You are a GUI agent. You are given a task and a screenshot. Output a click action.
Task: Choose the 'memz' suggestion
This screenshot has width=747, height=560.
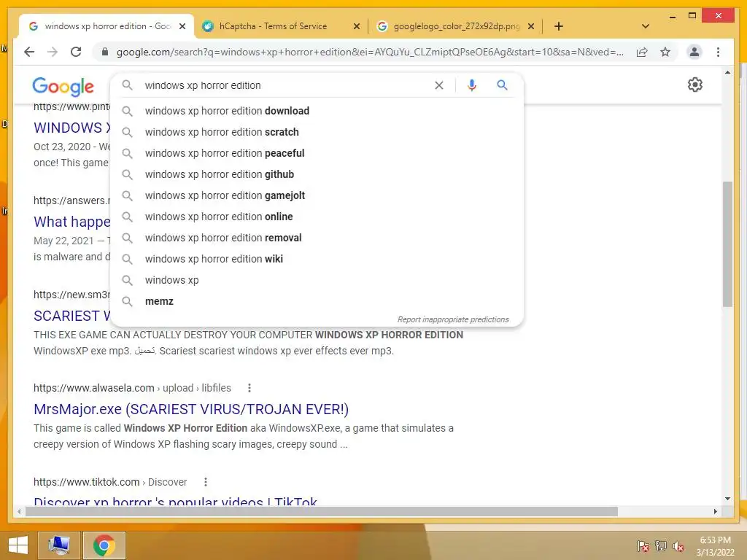point(317,301)
